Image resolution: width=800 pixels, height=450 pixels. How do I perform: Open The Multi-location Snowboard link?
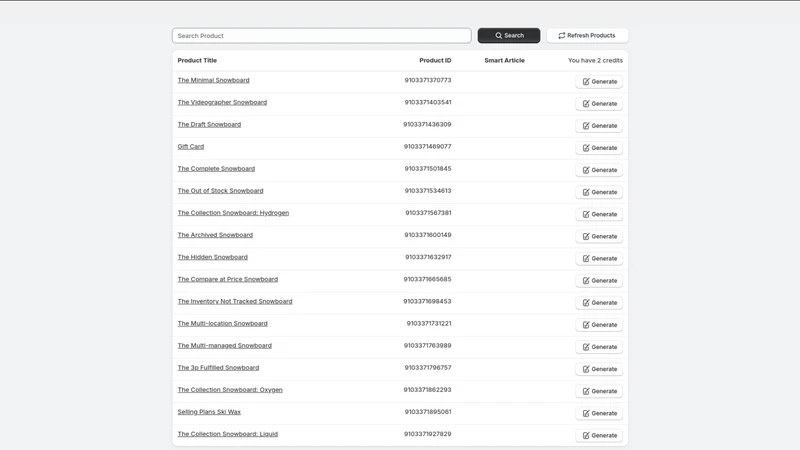(222, 323)
